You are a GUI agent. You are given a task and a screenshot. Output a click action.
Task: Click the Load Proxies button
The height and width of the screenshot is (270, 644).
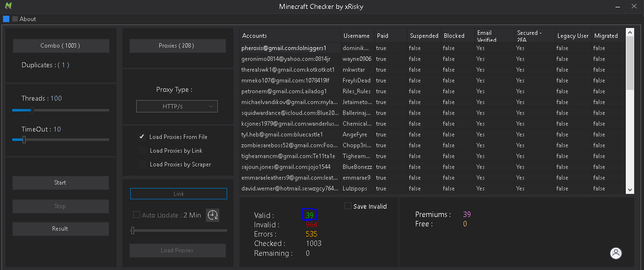click(177, 250)
